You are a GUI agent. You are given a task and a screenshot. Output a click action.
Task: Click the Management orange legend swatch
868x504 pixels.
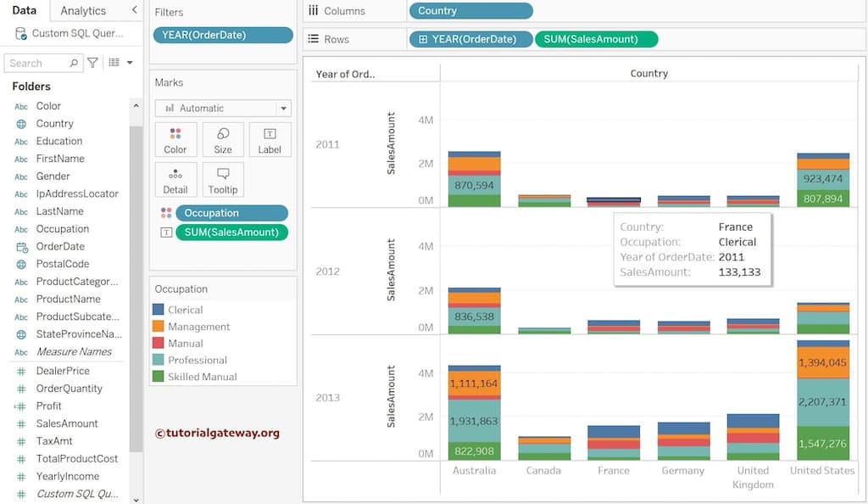(159, 326)
